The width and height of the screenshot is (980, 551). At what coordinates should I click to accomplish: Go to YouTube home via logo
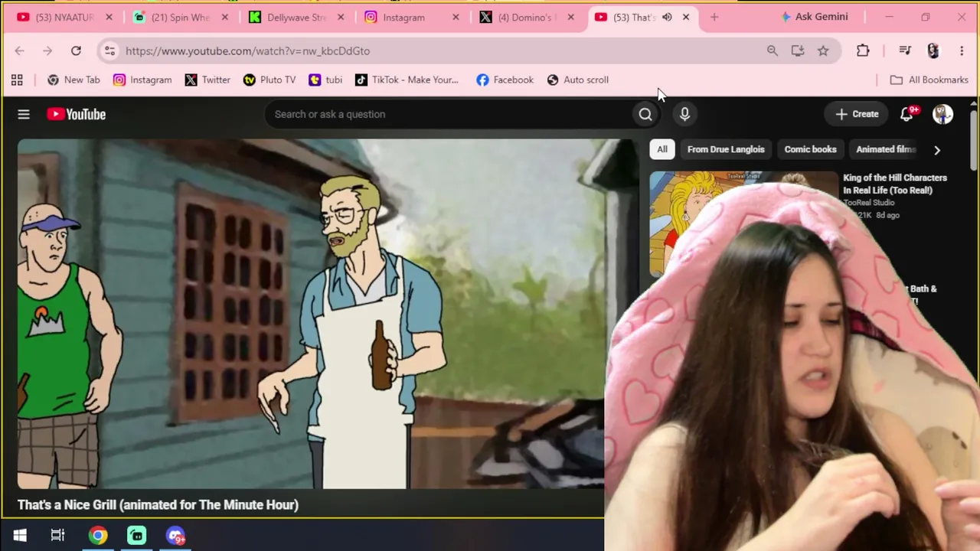pyautogui.click(x=76, y=114)
